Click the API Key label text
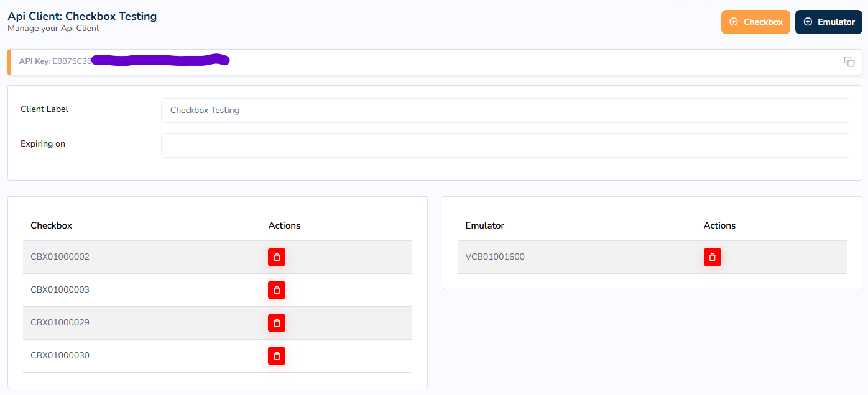 (x=34, y=61)
